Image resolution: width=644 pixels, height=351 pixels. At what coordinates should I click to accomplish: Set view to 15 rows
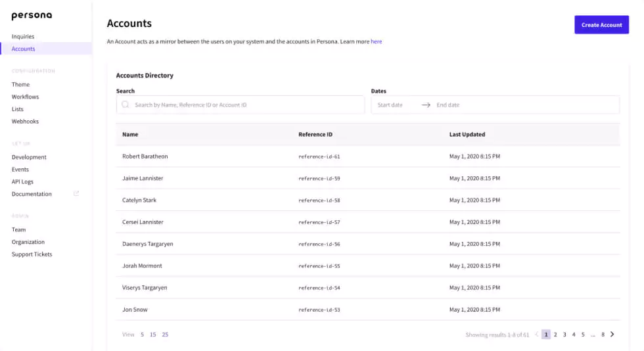[152, 335]
